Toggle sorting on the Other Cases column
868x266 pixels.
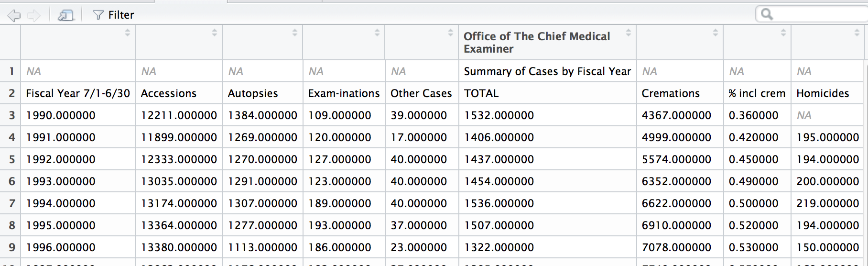pos(450,33)
